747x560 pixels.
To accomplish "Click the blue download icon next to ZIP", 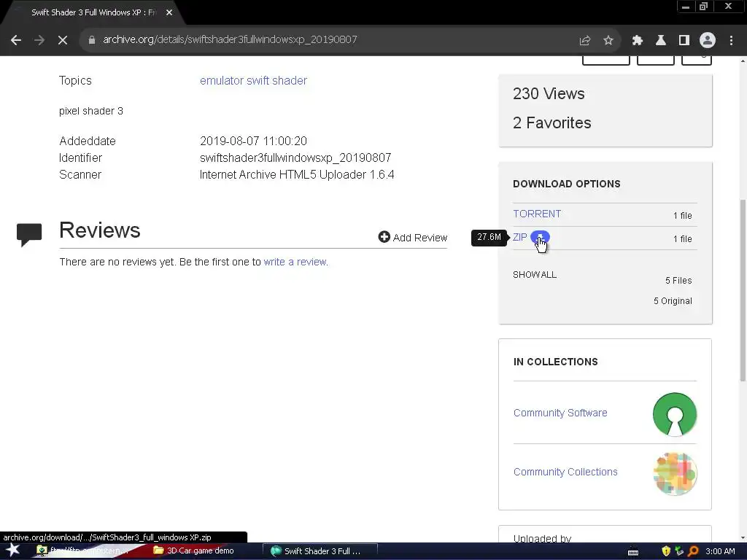I will click(540, 237).
